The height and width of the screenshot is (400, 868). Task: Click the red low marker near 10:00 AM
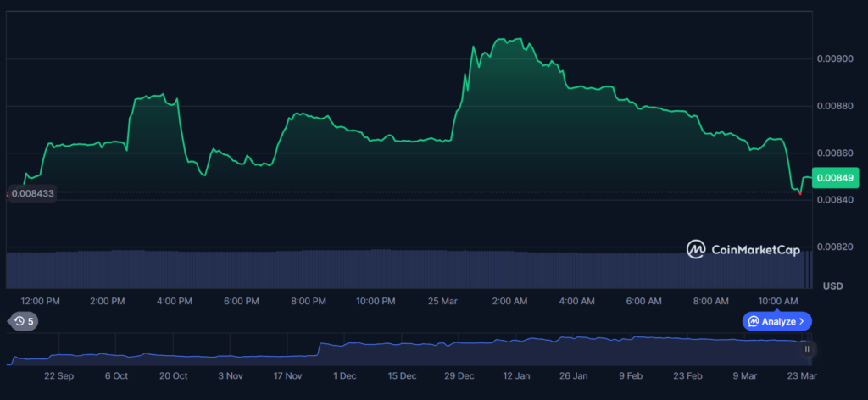point(799,192)
